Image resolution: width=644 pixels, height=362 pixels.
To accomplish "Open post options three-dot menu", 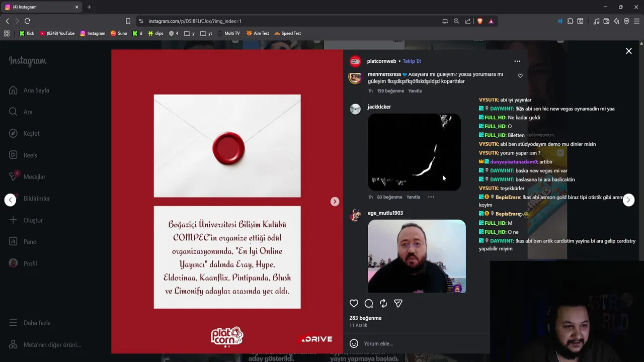I will 517,61.
